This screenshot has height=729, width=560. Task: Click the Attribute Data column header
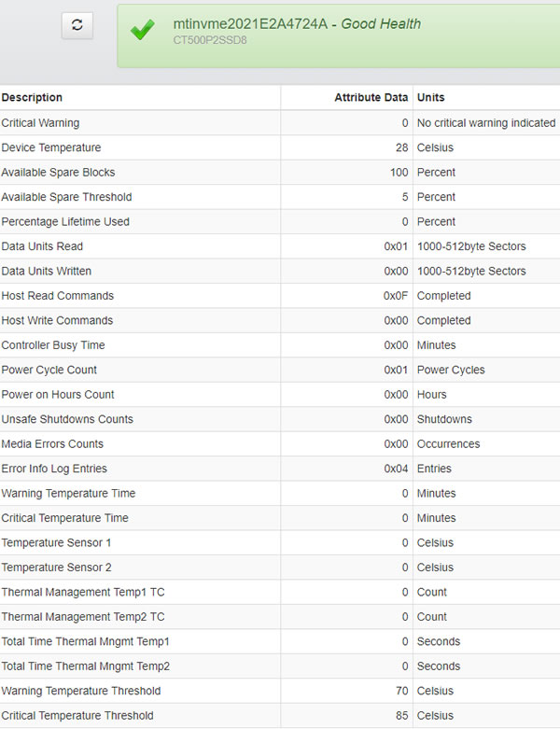(371, 97)
